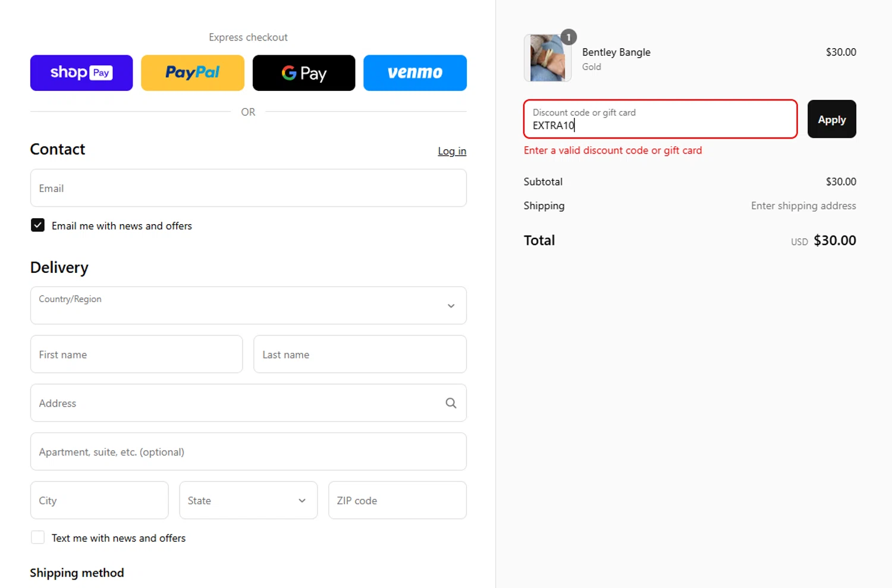
Task: Choose PayPal express checkout
Action: click(193, 73)
